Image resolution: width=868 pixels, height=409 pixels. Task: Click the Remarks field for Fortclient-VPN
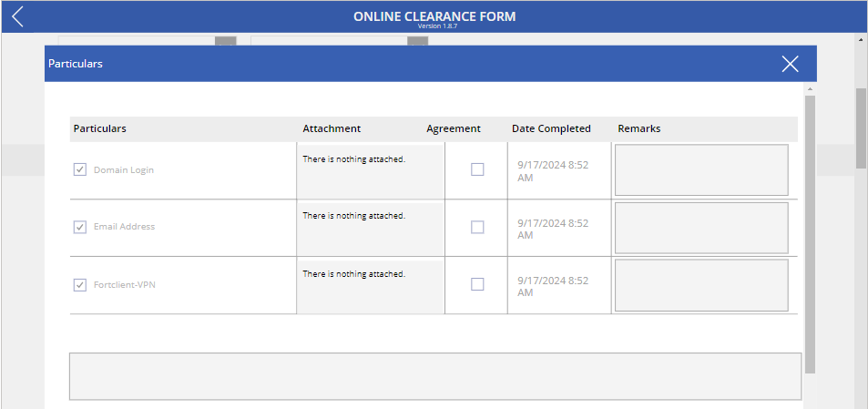tap(701, 285)
